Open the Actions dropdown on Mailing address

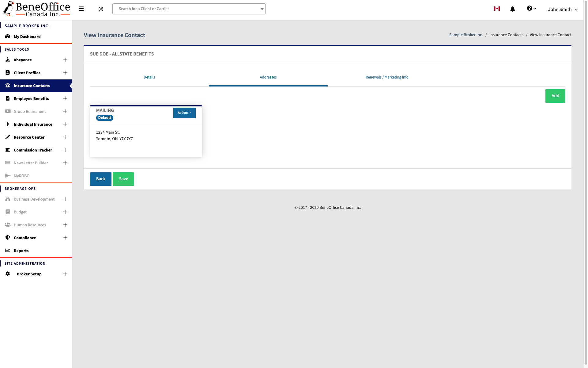coord(184,113)
